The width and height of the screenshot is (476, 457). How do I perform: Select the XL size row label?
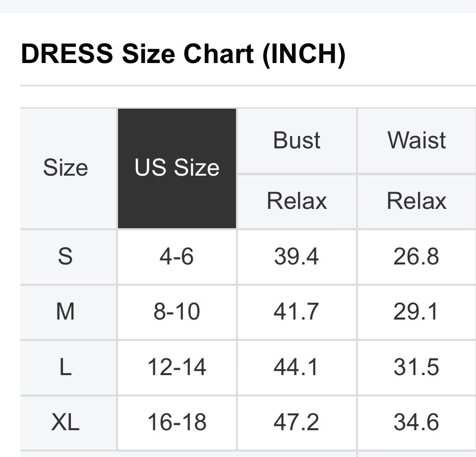tap(65, 423)
